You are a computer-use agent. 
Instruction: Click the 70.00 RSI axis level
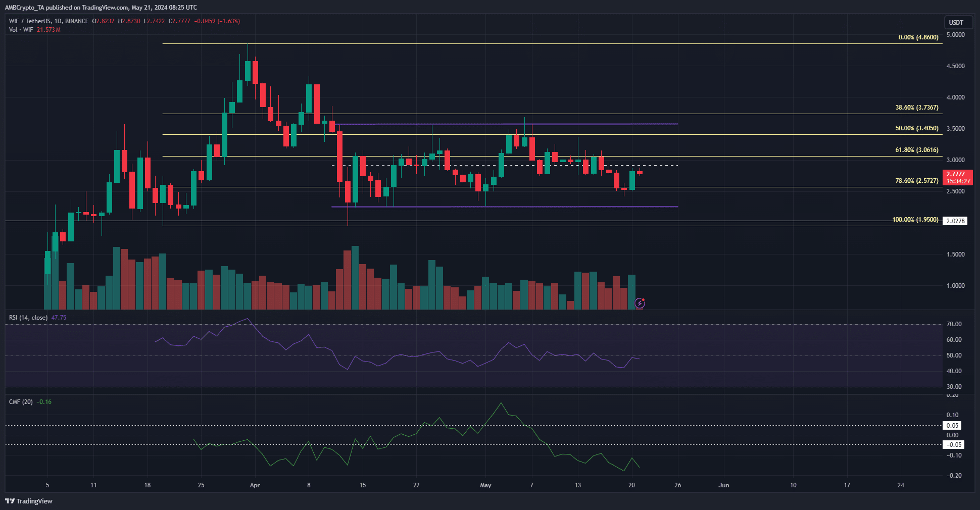click(954, 324)
